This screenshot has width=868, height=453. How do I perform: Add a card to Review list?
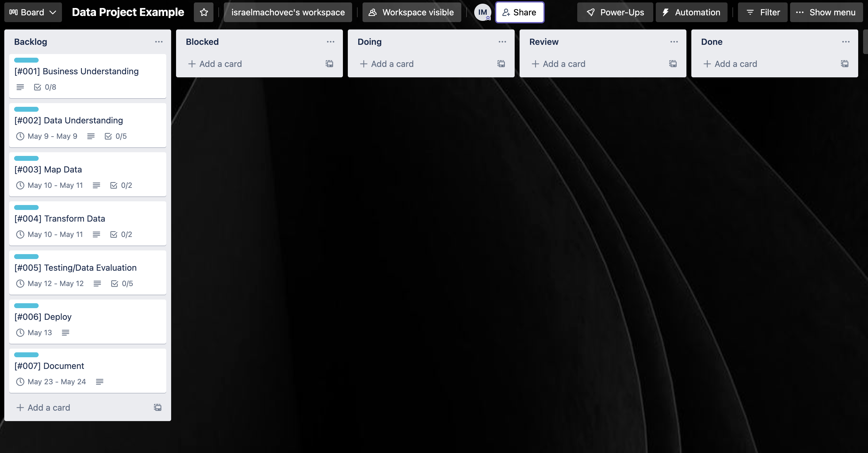point(595,64)
